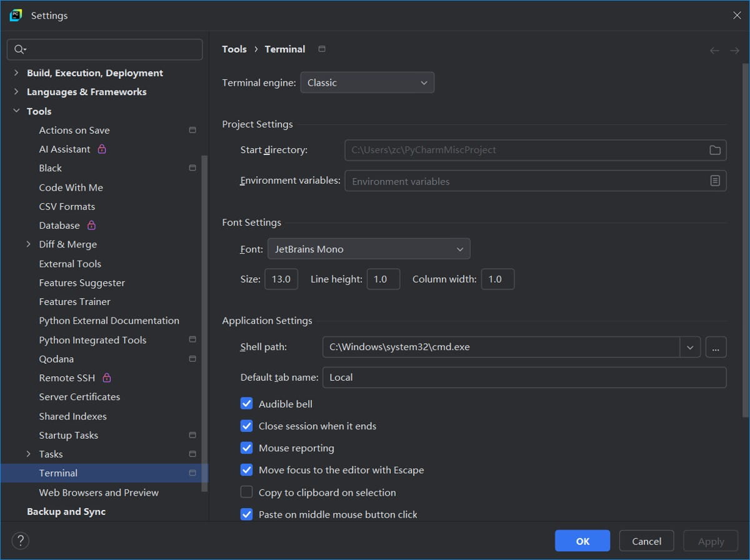Click the forward navigation arrow
750x560 pixels.
coord(734,50)
